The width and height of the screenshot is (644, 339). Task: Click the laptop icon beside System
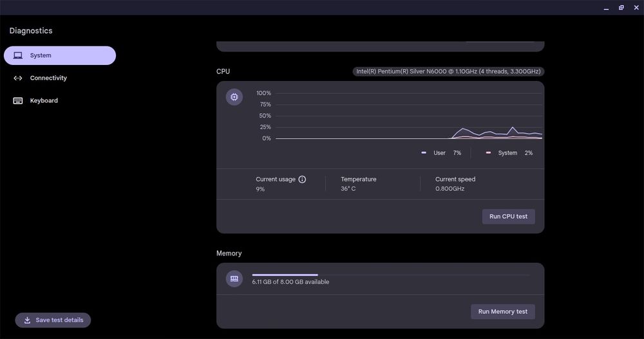coord(18,55)
